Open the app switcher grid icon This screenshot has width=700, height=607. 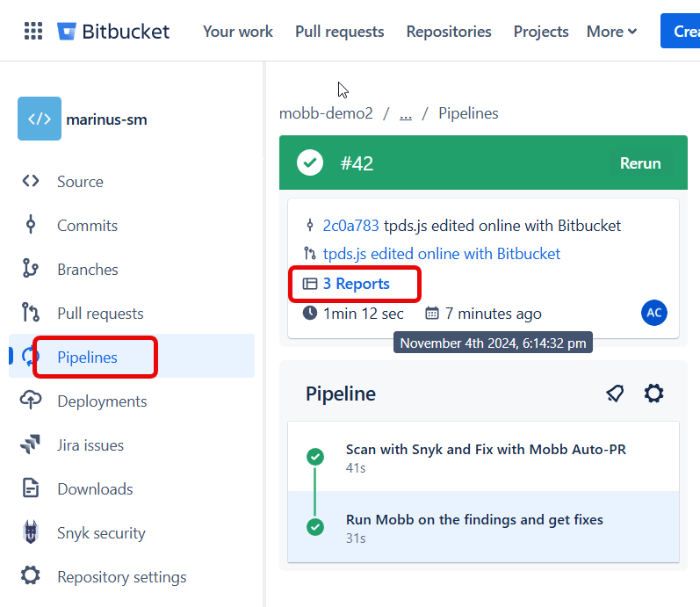click(33, 32)
